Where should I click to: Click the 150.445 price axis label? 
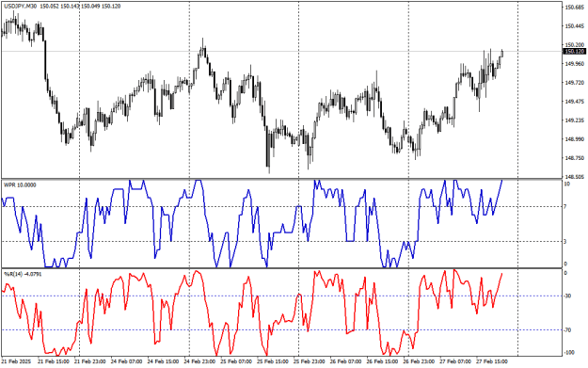(x=575, y=26)
